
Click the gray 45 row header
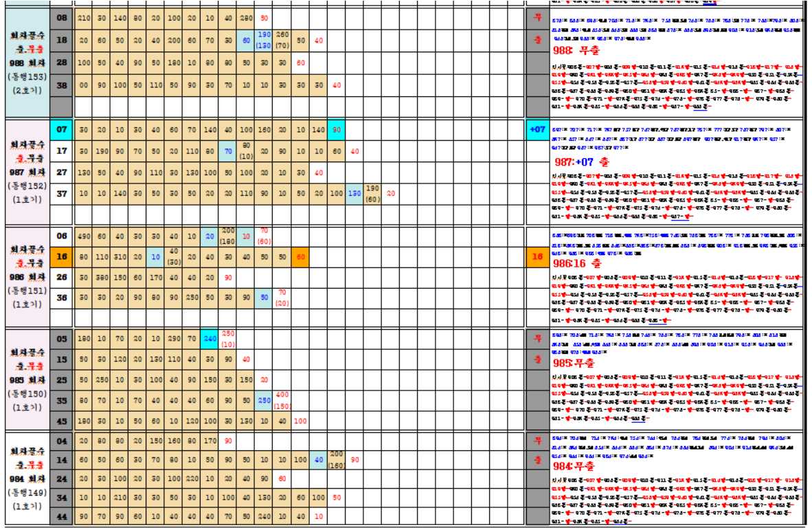pyautogui.click(x=62, y=421)
